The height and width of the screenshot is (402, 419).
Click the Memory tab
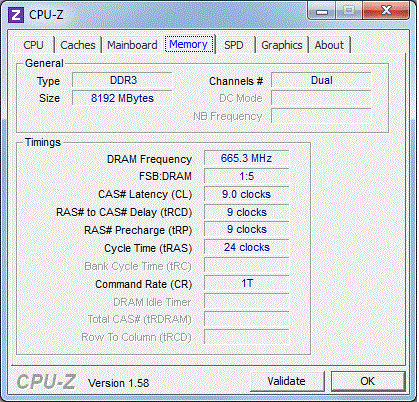coord(189,44)
